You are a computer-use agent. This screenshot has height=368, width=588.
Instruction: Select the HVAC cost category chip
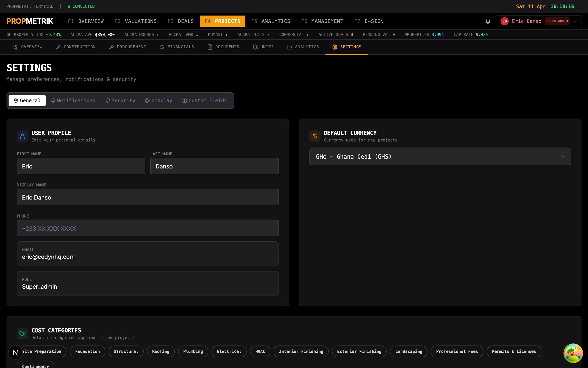point(260,351)
